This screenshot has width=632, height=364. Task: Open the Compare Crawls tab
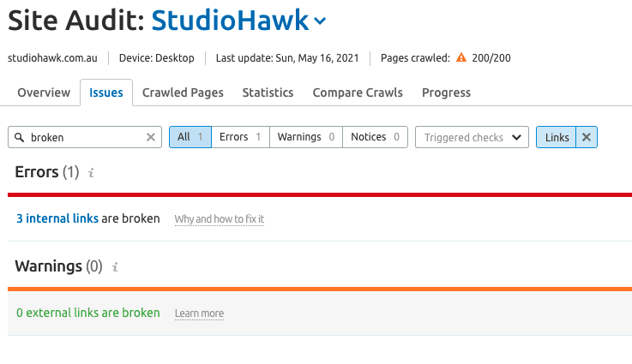click(x=358, y=92)
